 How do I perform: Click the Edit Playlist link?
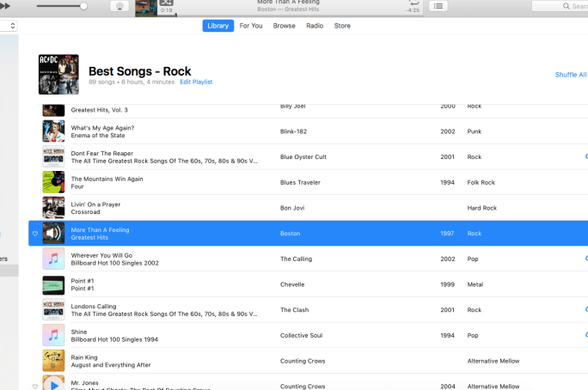(196, 82)
